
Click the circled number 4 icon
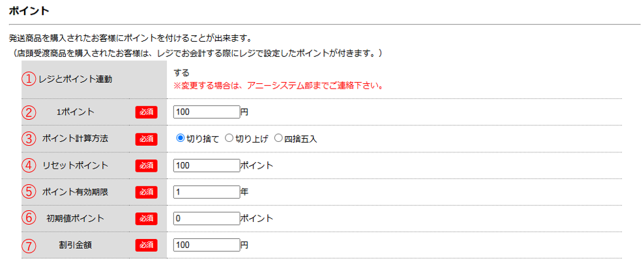point(30,165)
